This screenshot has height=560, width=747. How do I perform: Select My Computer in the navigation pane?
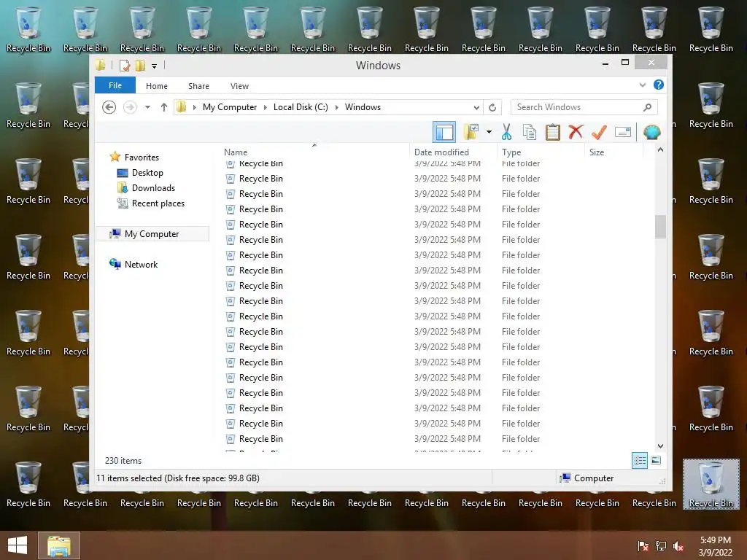click(152, 233)
